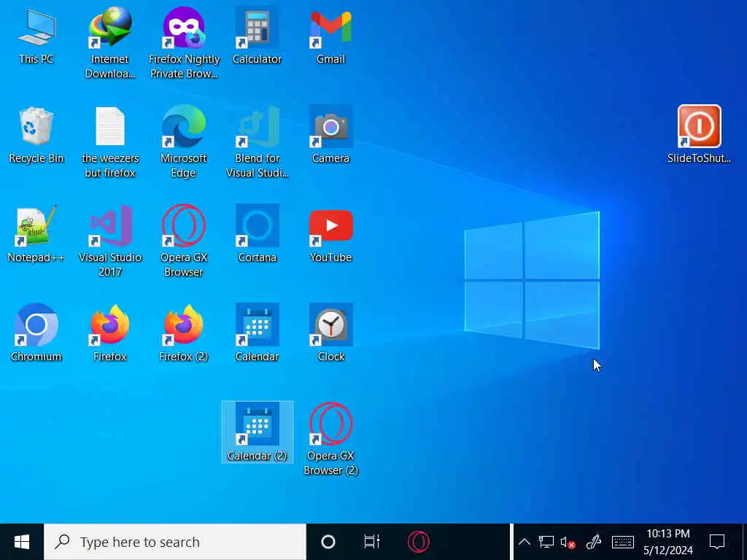Open Cortana from the taskbar
This screenshot has width=747, height=560.
point(328,542)
